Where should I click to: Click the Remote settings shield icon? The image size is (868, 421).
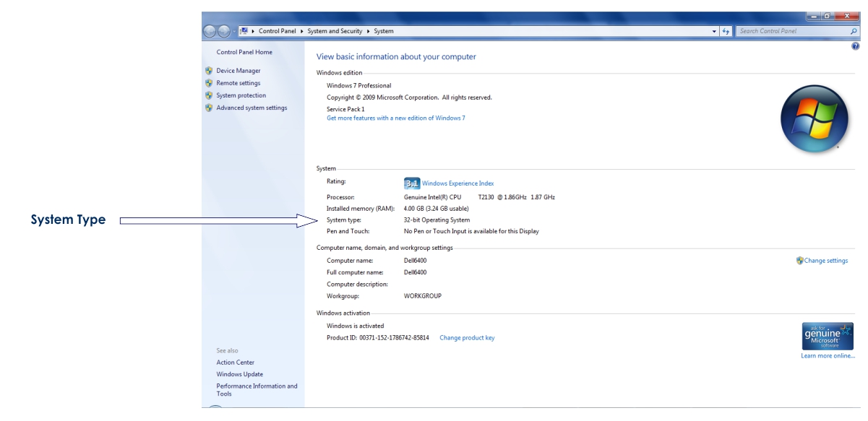coord(210,83)
